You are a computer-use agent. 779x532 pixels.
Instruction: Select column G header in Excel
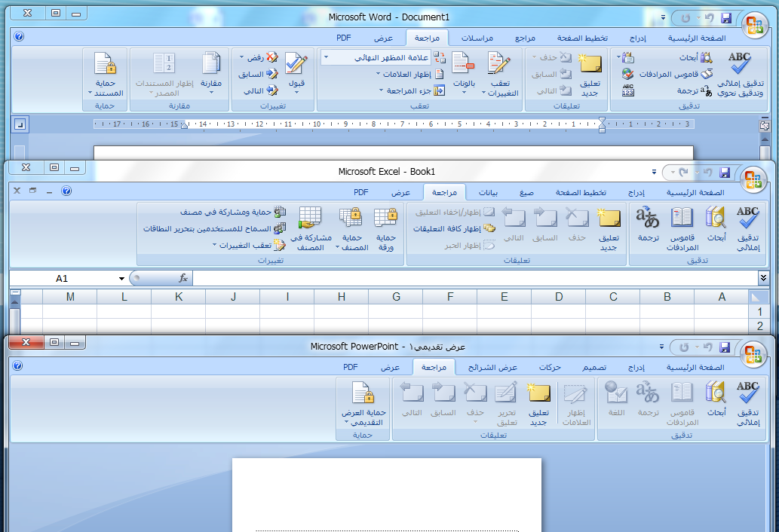pyautogui.click(x=396, y=297)
